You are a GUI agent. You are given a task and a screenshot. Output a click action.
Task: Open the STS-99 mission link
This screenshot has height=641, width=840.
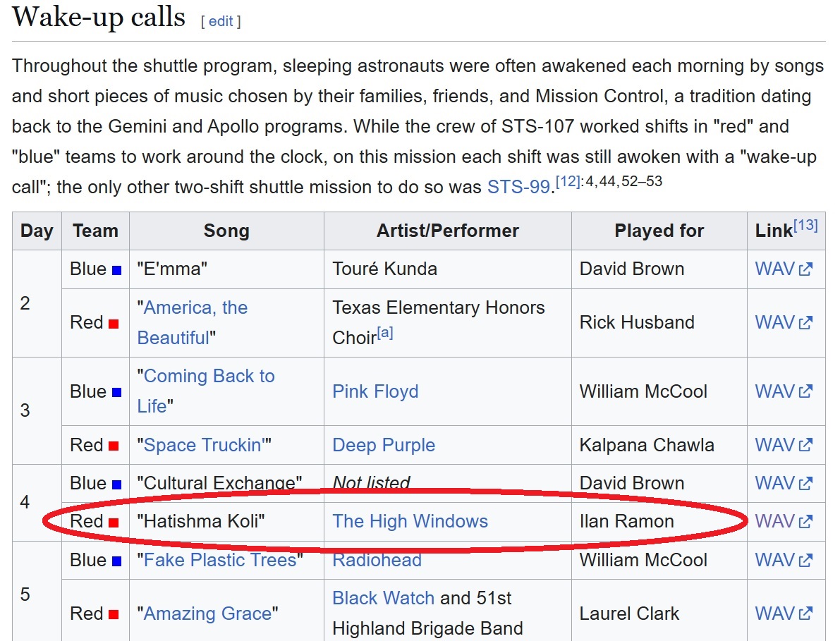[518, 187]
